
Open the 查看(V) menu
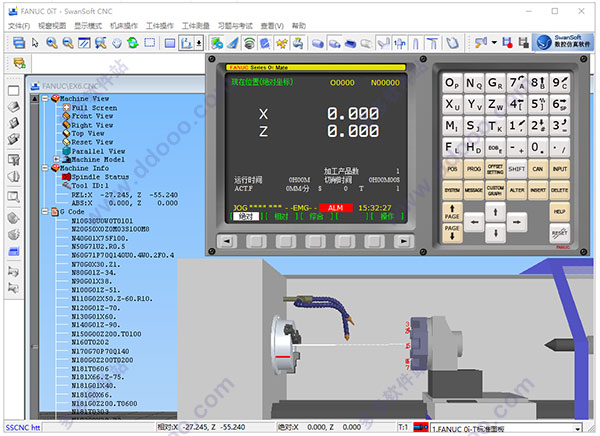point(272,26)
